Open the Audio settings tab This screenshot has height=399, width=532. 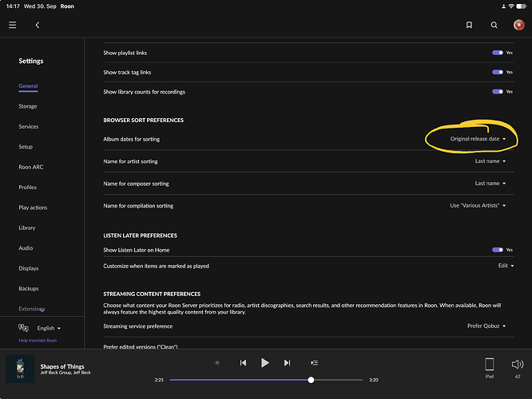click(x=26, y=248)
